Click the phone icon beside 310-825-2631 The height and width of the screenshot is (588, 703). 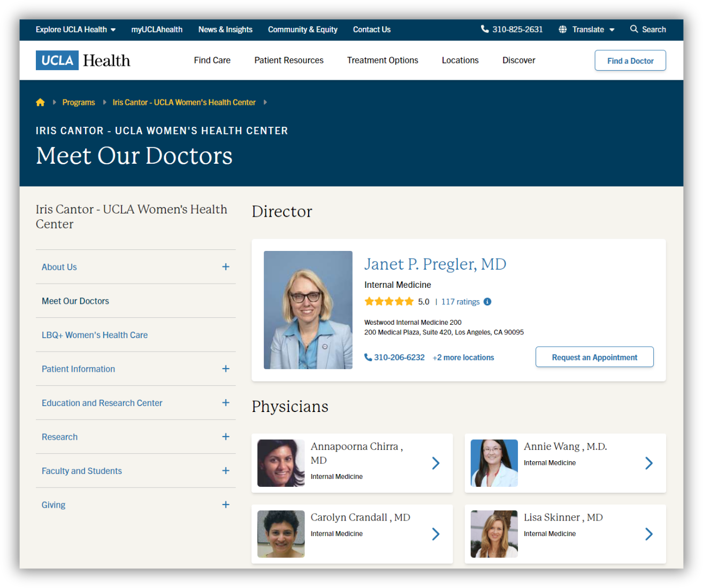(x=485, y=29)
